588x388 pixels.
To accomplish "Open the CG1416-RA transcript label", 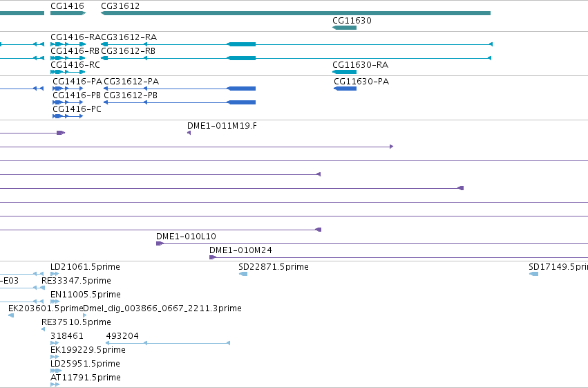I will 75,37.
